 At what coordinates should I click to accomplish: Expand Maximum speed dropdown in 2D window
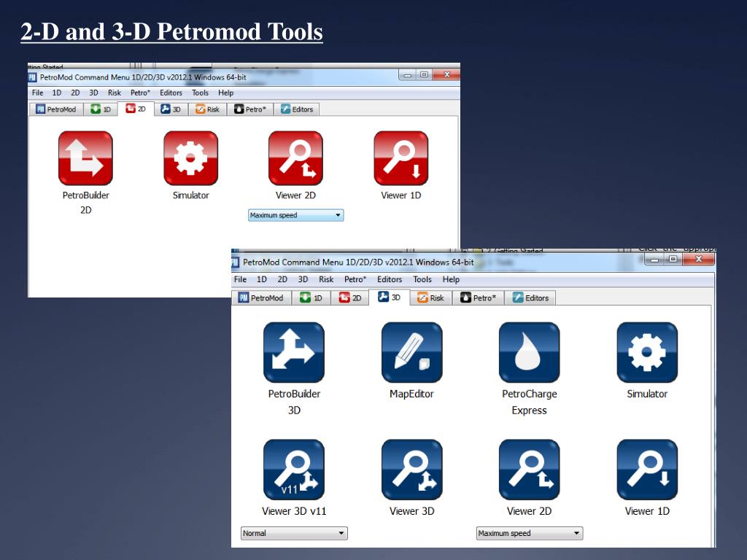(296, 215)
